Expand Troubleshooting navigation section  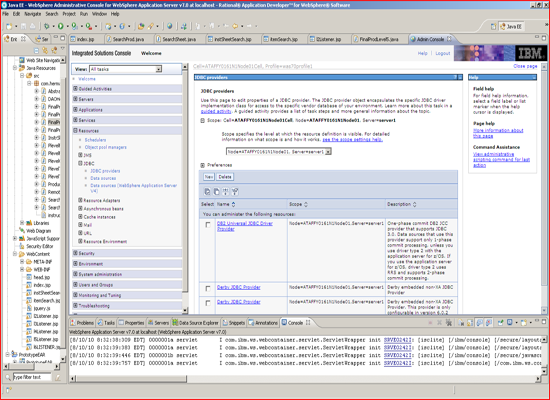[75, 306]
